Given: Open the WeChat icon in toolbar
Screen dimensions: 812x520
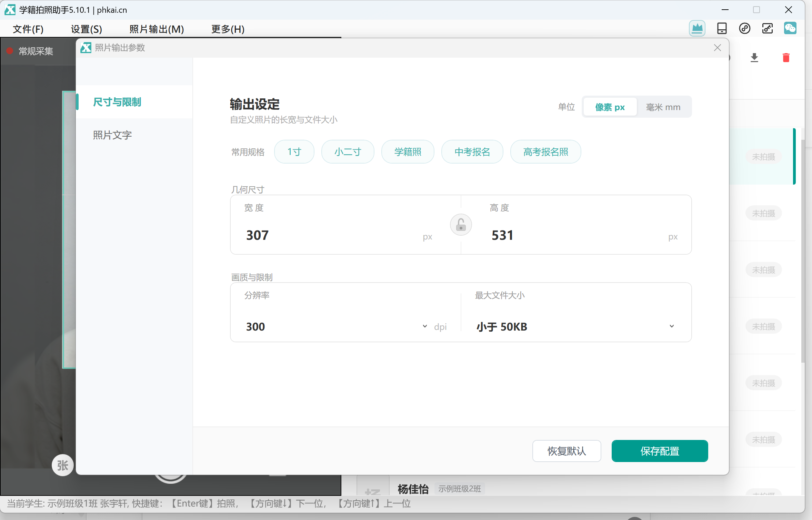Looking at the screenshot, I should coord(790,28).
